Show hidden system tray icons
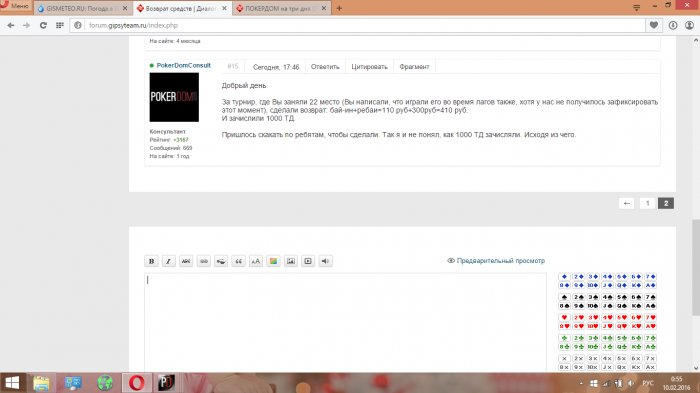 click(581, 383)
